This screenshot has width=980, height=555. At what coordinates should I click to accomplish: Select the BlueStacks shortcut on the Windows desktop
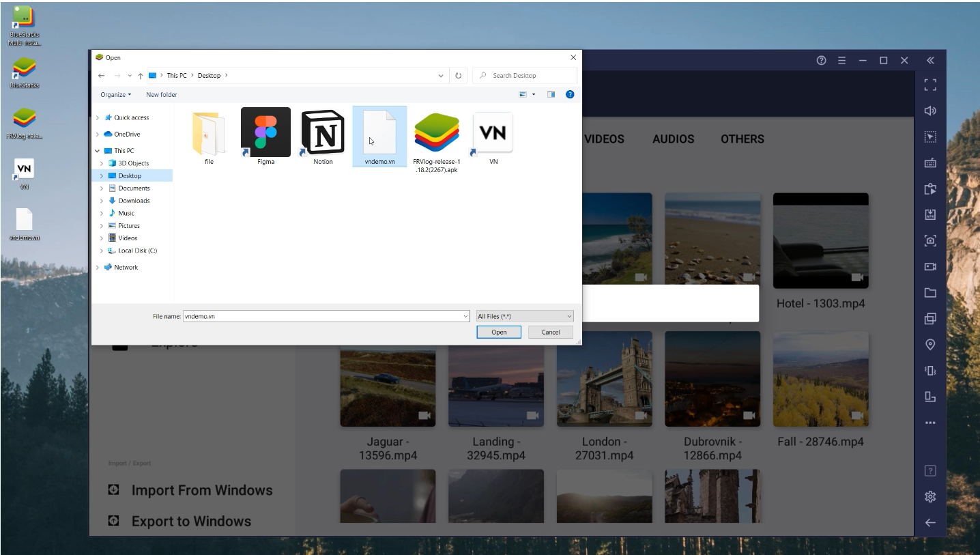pyautogui.click(x=24, y=73)
